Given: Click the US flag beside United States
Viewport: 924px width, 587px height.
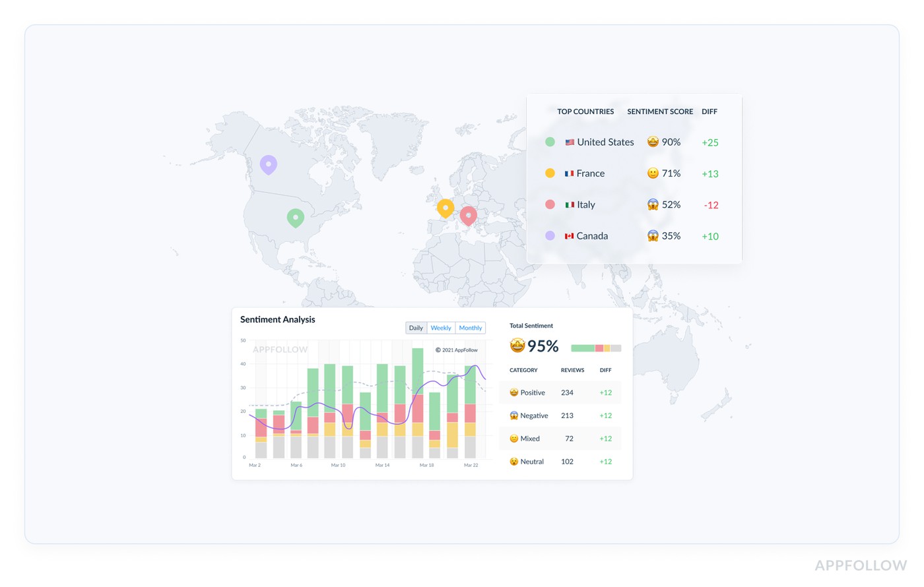Looking at the screenshot, I should (570, 141).
